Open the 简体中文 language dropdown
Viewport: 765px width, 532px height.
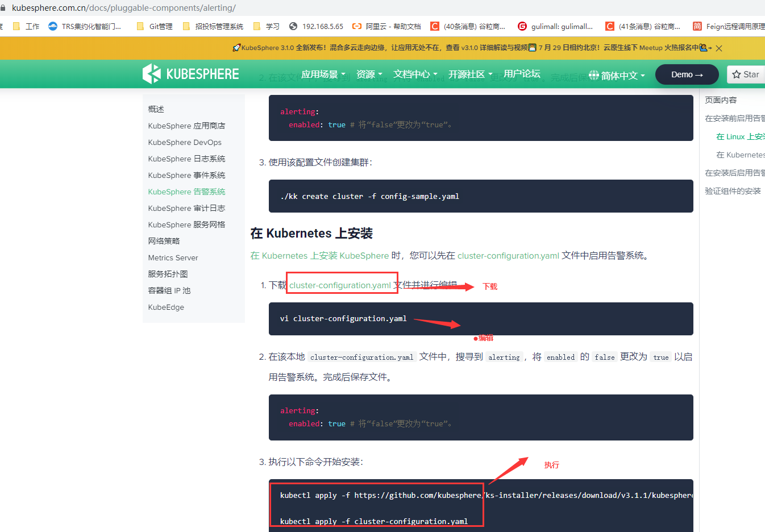pos(622,76)
